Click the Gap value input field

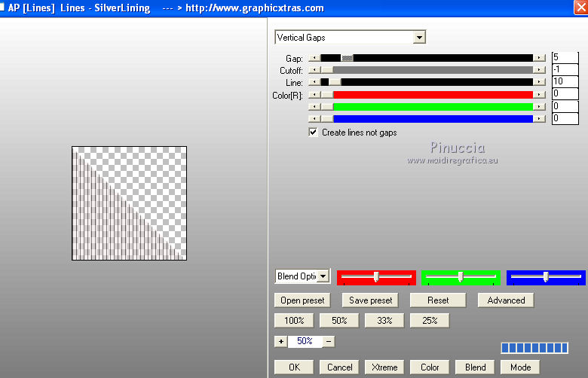(565, 57)
